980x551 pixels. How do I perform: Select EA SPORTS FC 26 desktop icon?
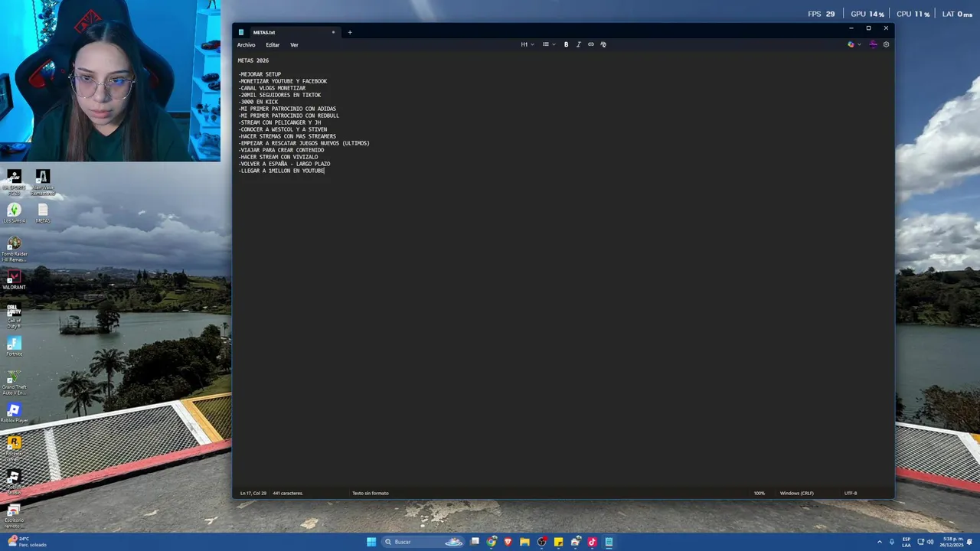14,182
